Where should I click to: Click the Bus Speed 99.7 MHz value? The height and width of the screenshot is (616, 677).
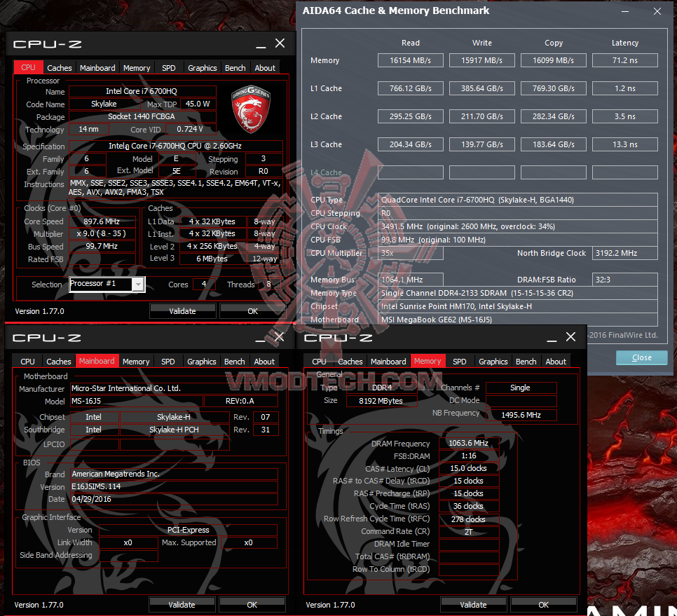click(x=102, y=246)
